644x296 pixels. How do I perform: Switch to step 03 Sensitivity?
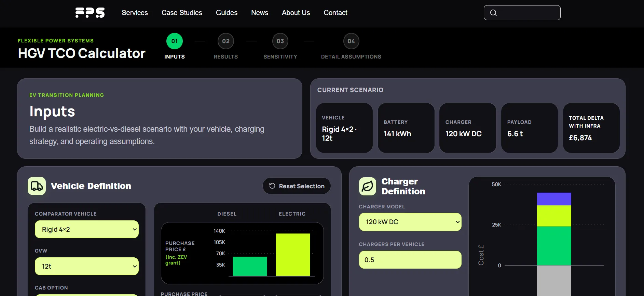click(x=280, y=46)
